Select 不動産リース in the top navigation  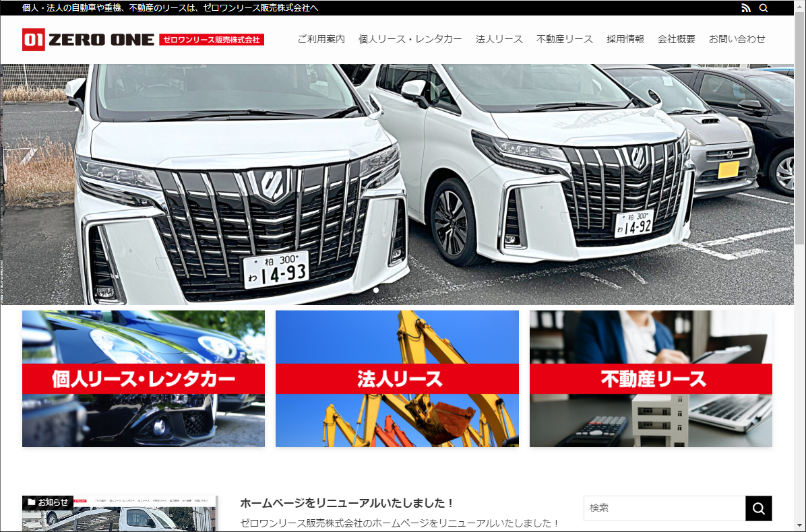point(564,39)
